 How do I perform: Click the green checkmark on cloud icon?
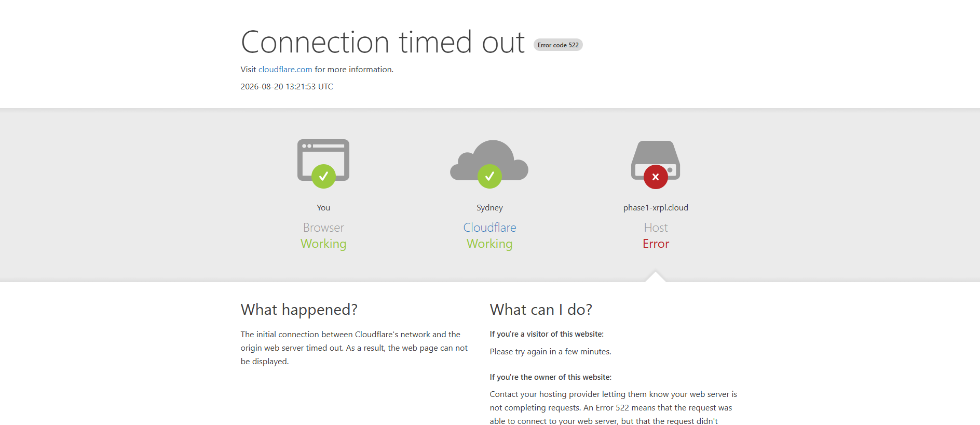pos(489,177)
